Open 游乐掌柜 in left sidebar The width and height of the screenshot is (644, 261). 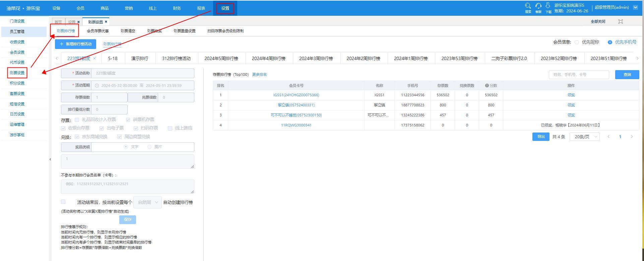pos(17,135)
